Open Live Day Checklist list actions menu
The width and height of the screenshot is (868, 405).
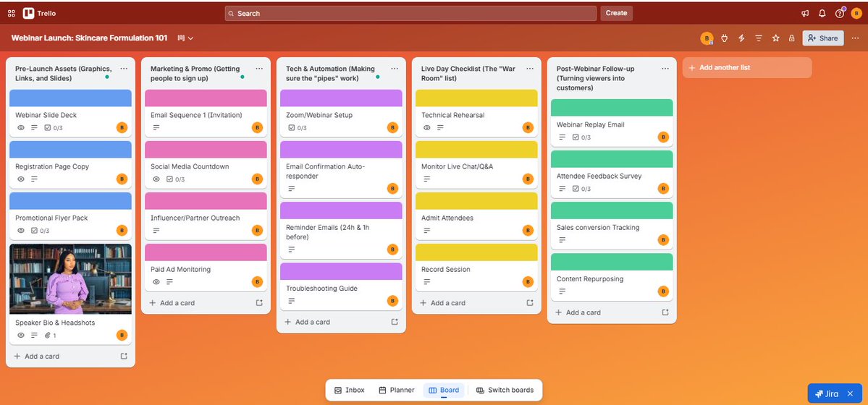[530, 69]
